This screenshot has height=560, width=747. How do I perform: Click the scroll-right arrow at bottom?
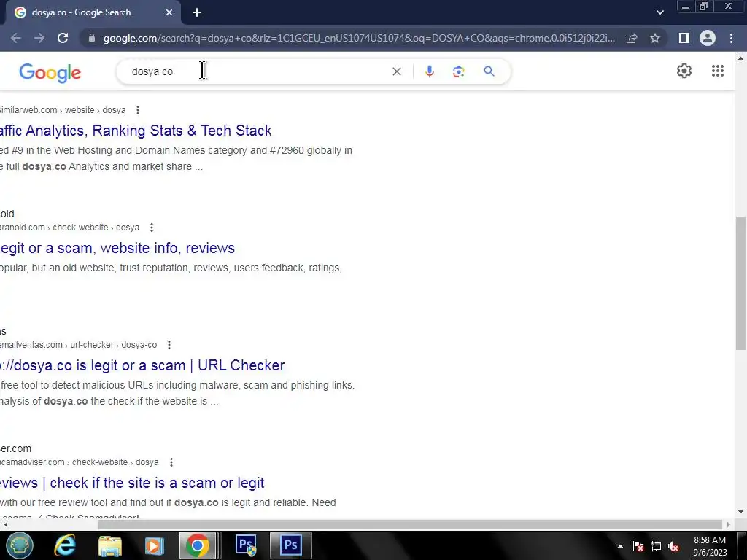point(729,524)
